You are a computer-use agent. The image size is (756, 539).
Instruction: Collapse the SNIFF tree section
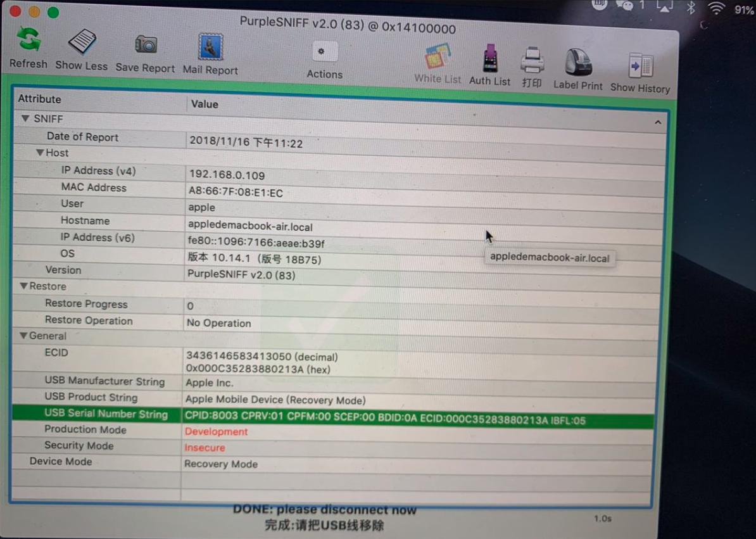click(x=25, y=118)
